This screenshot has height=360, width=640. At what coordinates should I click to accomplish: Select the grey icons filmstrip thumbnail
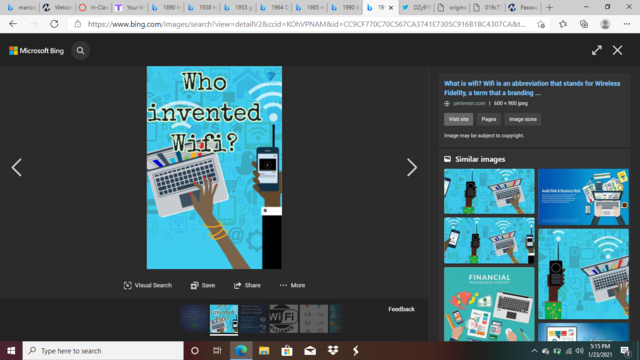[x=313, y=318]
